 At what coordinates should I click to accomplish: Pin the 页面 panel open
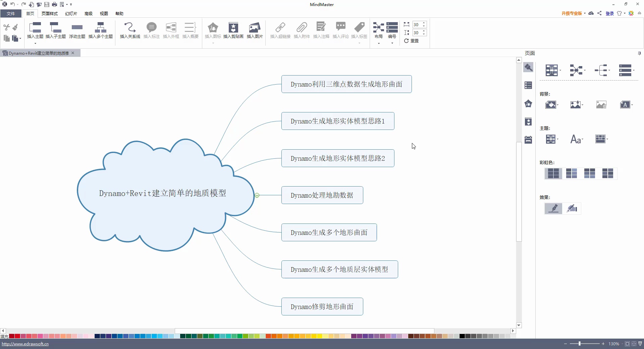tap(639, 53)
